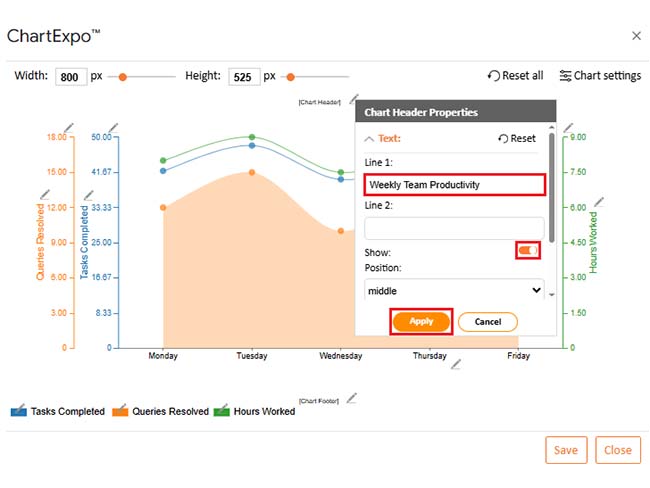
Task: Toggle Tasks Completed legend item
Action: pyautogui.click(x=58, y=411)
